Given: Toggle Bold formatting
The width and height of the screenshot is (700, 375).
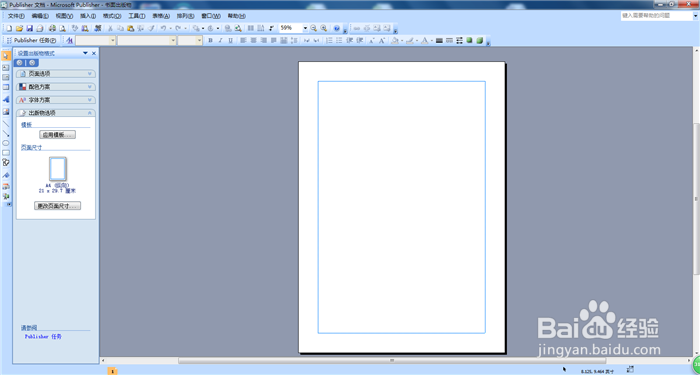Looking at the screenshot, I should coord(210,41).
